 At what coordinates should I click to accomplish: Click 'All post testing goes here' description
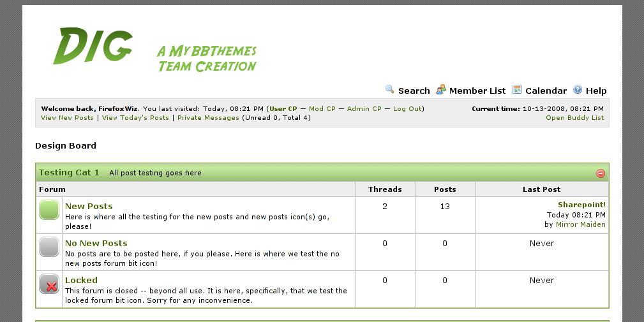(155, 173)
